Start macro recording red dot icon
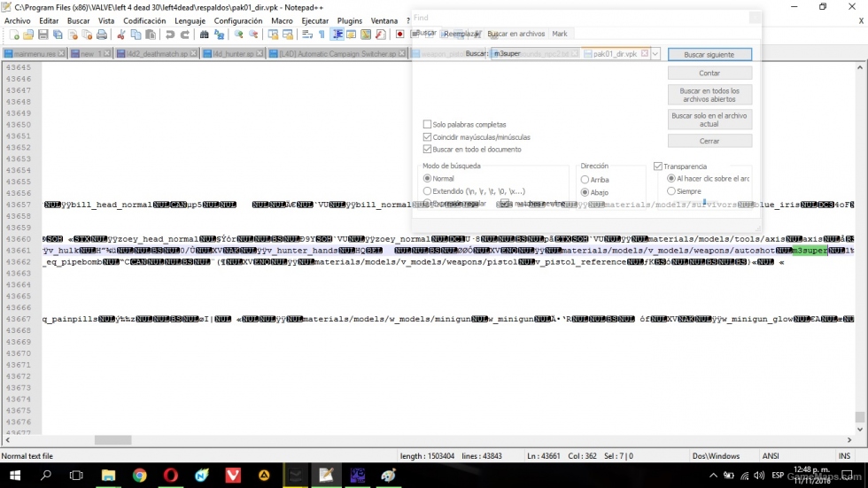This screenshot has width=868, height=488. pos(399,35)
